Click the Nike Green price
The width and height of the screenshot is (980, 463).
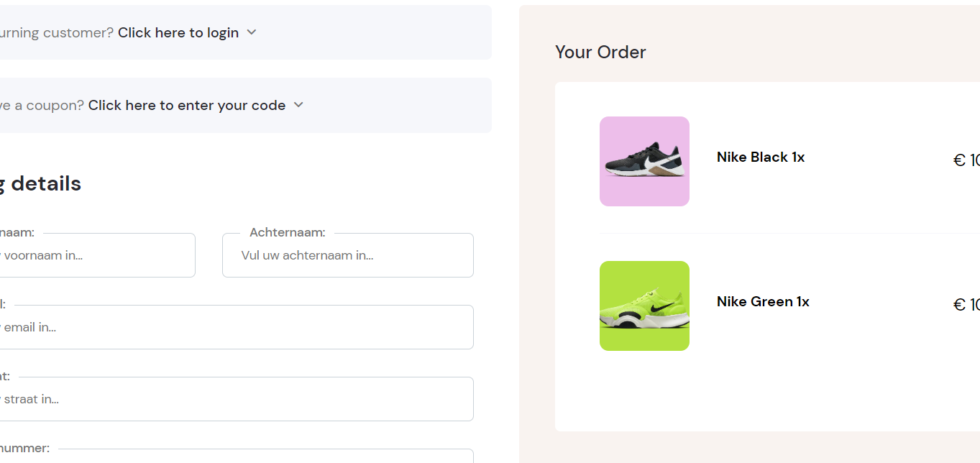(x=966, y=305)
